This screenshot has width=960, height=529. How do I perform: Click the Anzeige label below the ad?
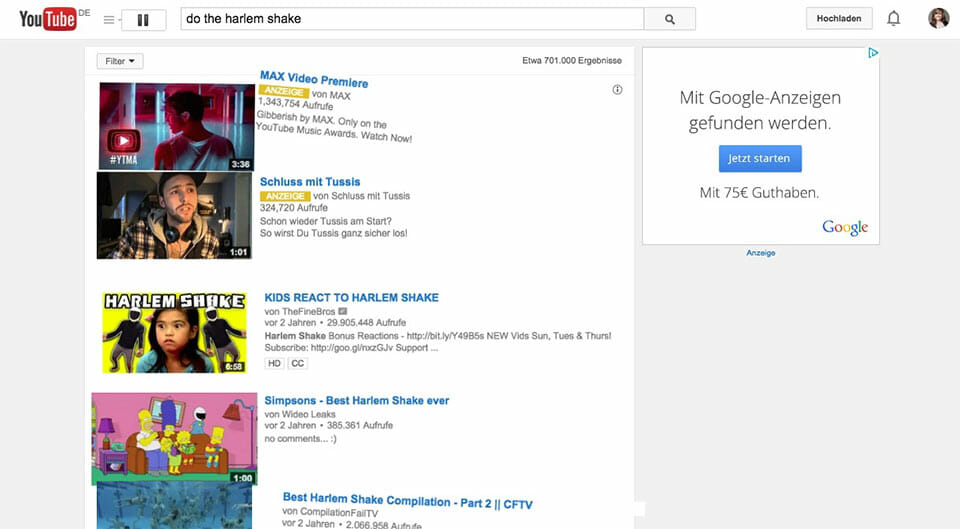pos(760,253)
